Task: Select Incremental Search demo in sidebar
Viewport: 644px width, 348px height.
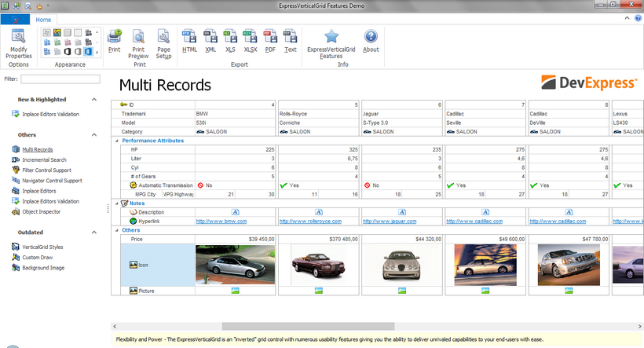Action: [45, 159]
